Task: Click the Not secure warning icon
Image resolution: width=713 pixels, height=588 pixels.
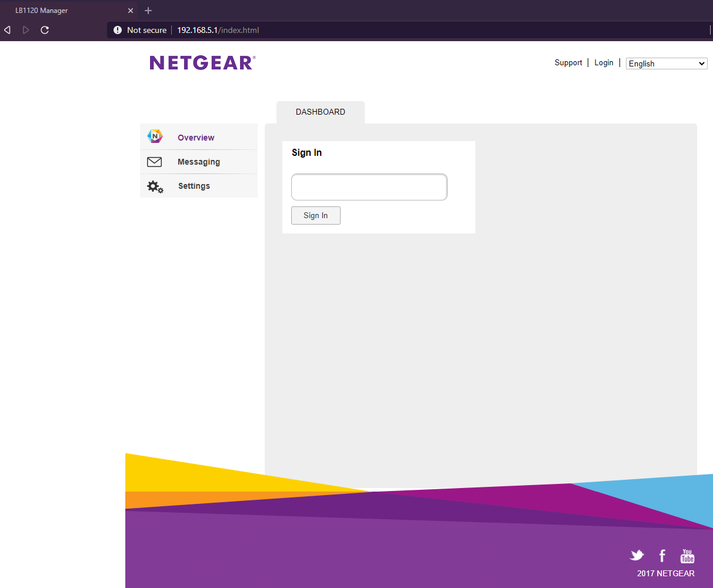Action: coord(118,30)
